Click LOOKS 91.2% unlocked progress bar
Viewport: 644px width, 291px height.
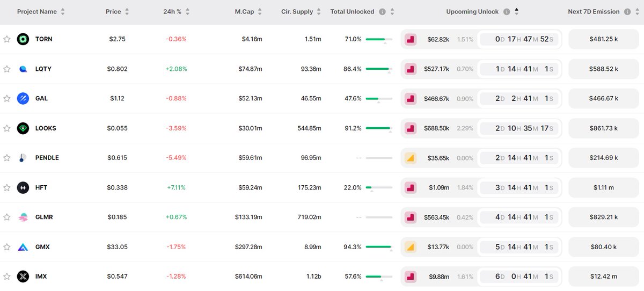click(379, 129)
